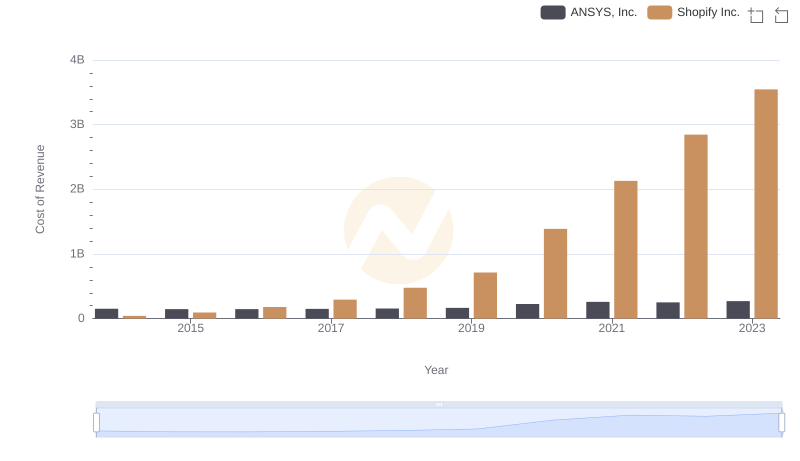This screenshot has height=461, width=800.
Task: Click the Shopify bar for 2022
Action: [696, 226]
